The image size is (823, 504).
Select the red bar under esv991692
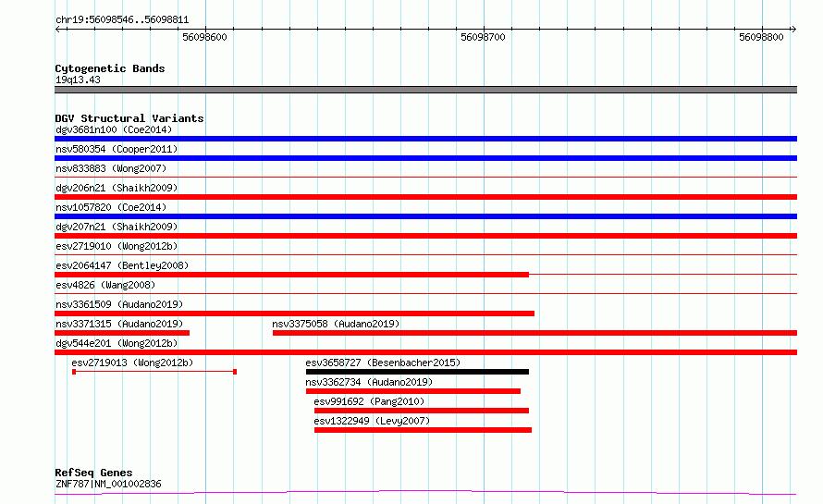click(x=422, y=411)
